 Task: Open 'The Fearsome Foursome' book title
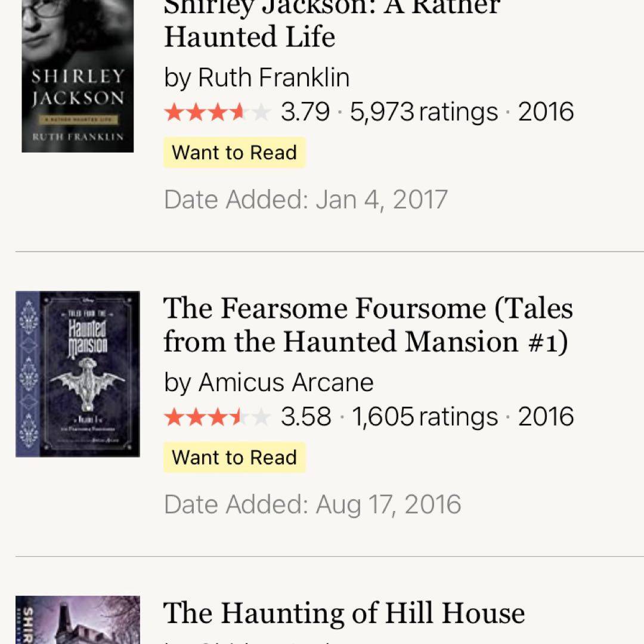pos(367,325)
